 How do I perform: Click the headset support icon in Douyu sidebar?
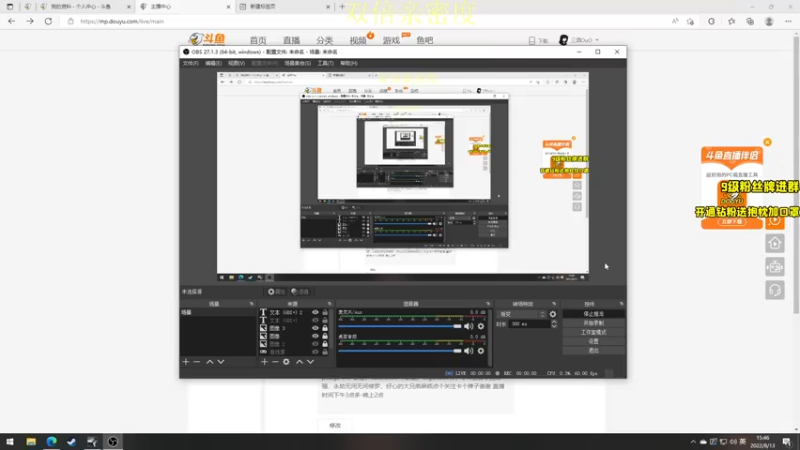[774, 290]
